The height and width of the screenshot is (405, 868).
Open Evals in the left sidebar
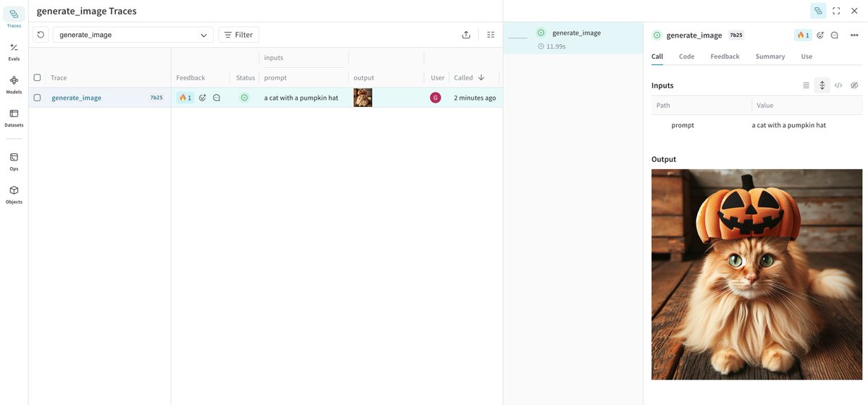tap(14, 51)
